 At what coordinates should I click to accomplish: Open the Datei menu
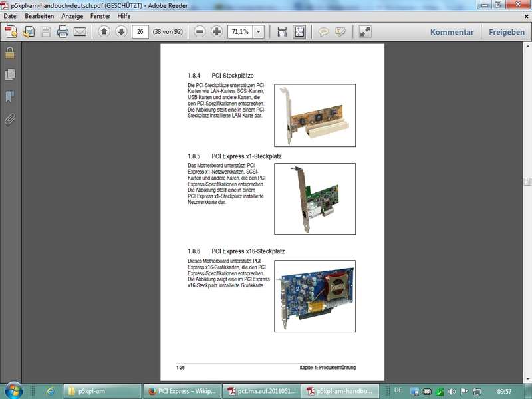(x=11, y=16)
